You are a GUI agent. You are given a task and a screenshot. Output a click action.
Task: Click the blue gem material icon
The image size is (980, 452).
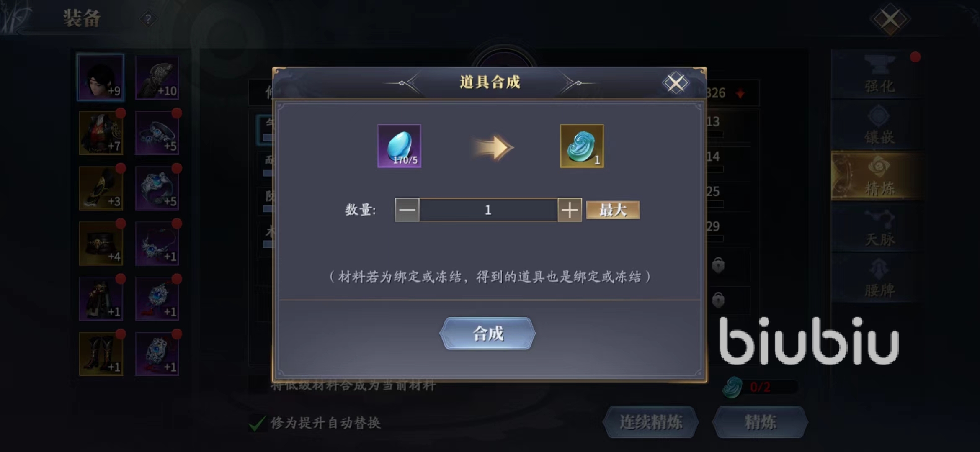point(399,146)
